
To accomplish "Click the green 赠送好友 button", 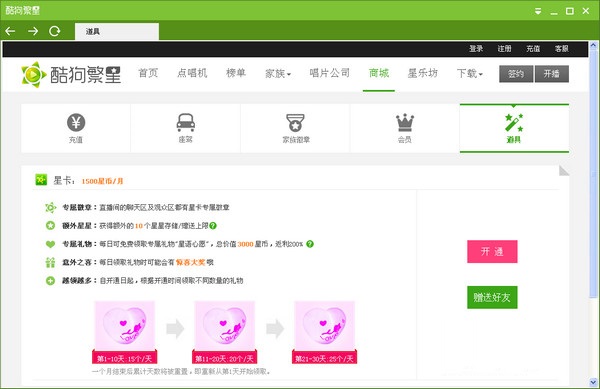I will (492, 297).
